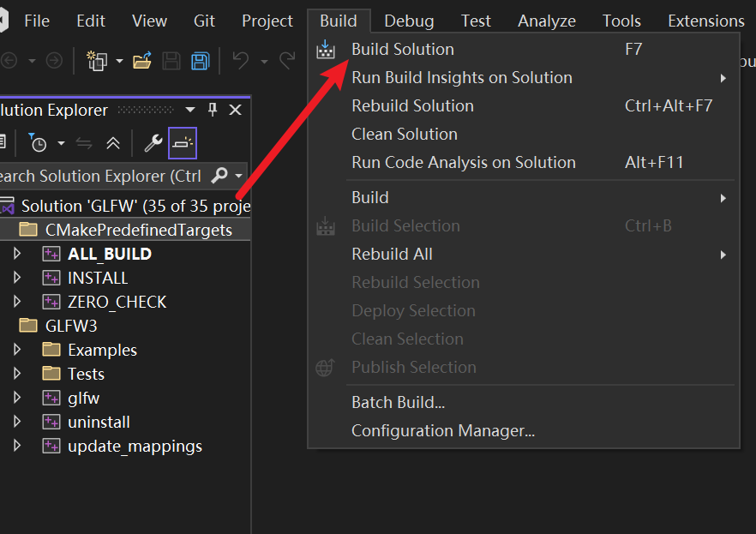This screenshot has width=756, height=534.
Task: Choose Rebuild Solution menu entry
Action: tap(524, 106)
